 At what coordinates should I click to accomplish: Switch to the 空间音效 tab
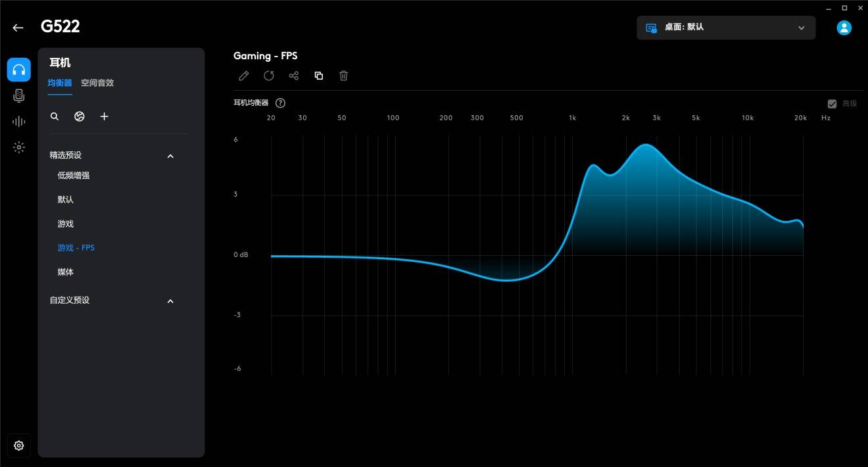97,83
